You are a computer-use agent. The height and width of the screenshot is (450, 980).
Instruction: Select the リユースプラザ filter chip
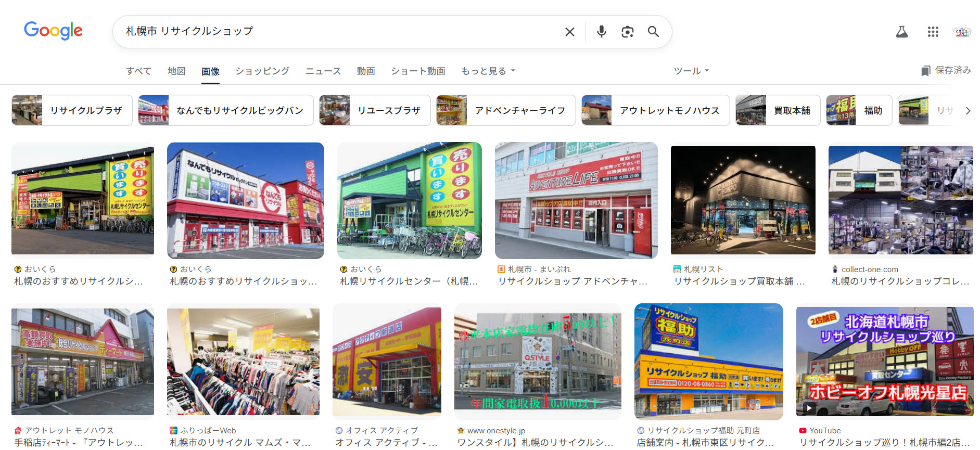click(375, 110)
